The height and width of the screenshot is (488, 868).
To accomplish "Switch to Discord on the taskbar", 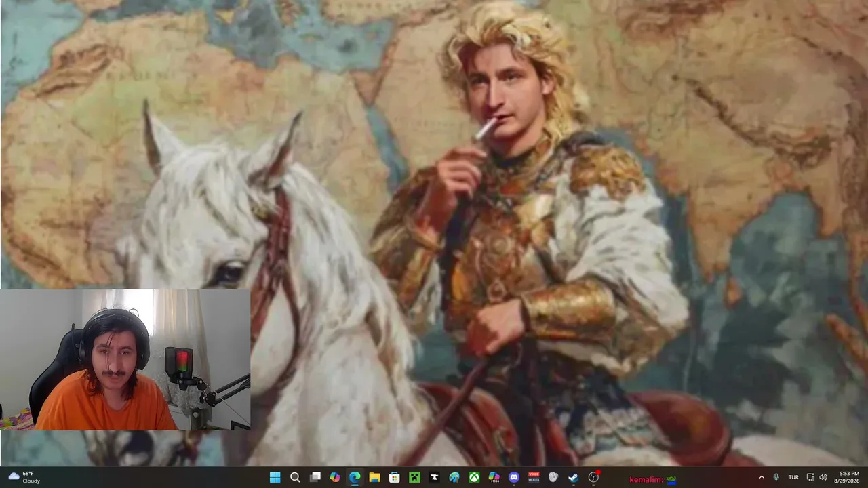I will pos(514,477).
